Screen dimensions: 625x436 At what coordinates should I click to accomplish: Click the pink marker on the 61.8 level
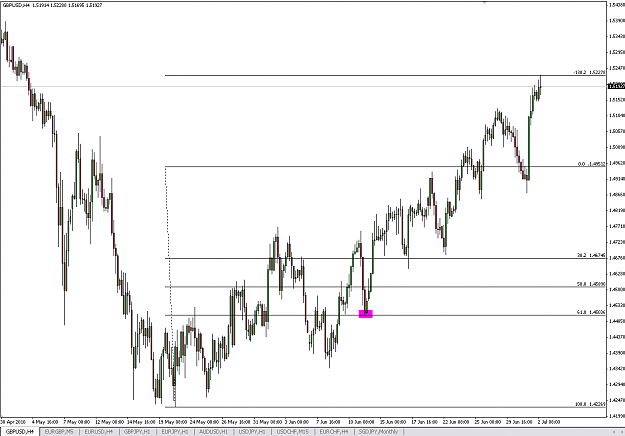click(366, 314)
